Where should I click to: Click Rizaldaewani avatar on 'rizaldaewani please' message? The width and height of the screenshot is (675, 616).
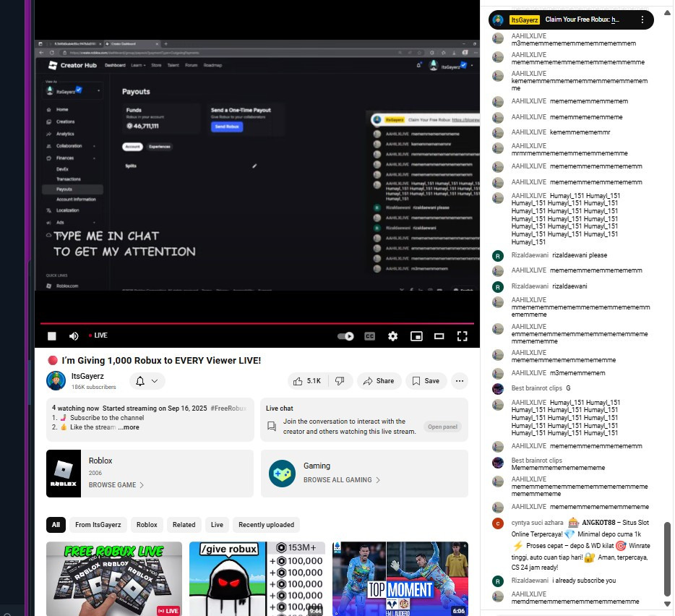[x=498, y=256]
